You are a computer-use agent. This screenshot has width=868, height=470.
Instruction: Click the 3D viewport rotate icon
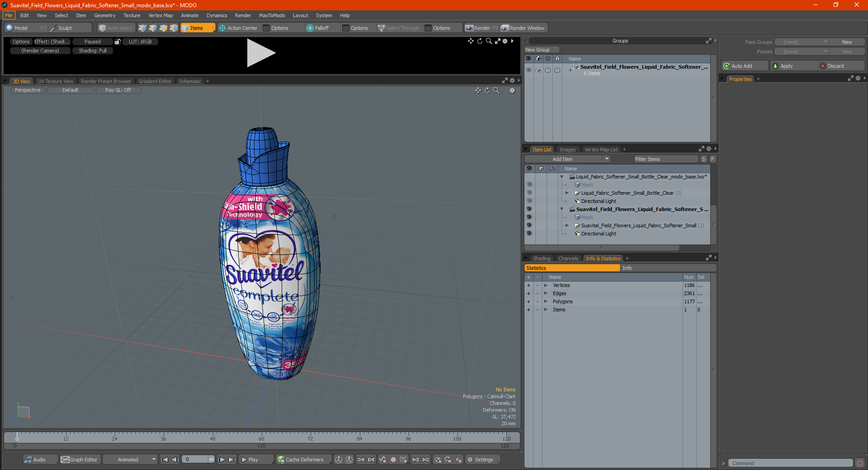click(x=487, y=90)
